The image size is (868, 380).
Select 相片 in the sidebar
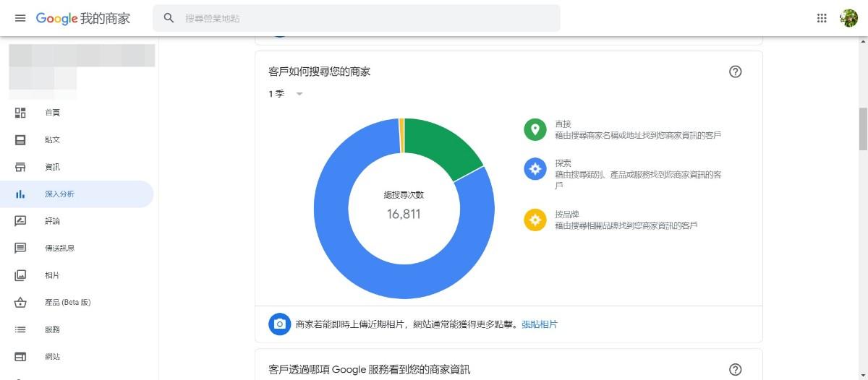pyautogui.click(x=52, y=275)
